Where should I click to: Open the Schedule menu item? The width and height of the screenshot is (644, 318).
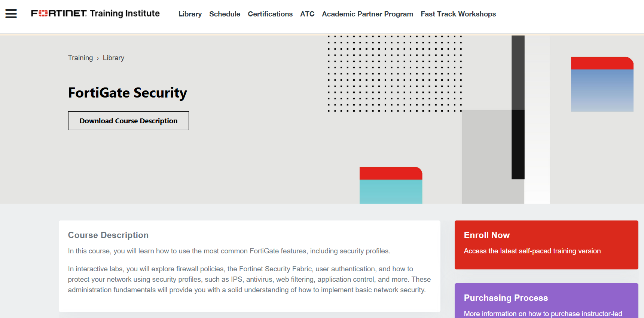225,14
